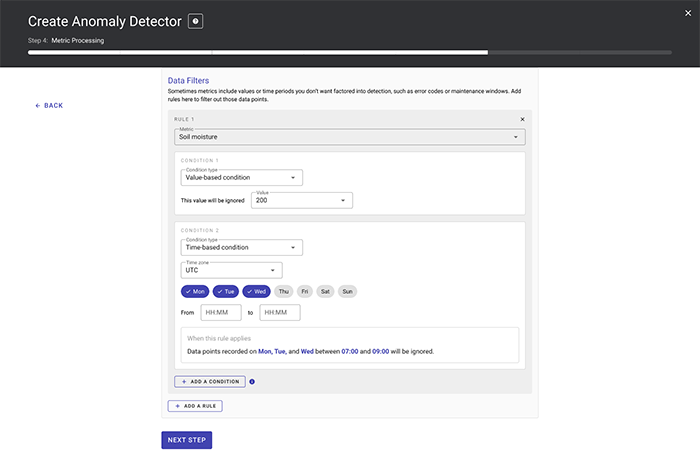Click the CONDITION 2 label
700x454 pixels.
pyautogui.click(x=200, y=230)
